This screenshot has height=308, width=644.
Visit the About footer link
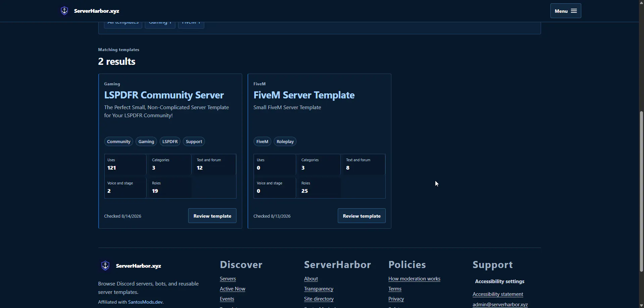(x=311, y=279)
